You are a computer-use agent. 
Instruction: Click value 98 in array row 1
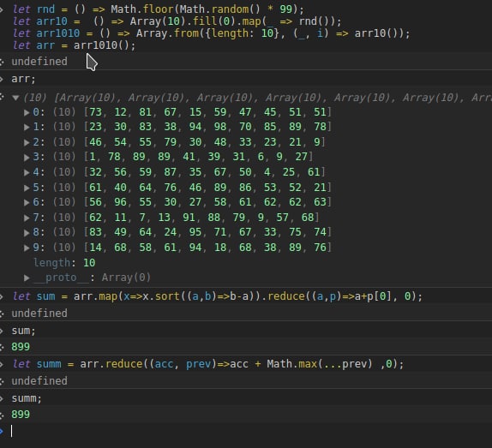(220, 127)
